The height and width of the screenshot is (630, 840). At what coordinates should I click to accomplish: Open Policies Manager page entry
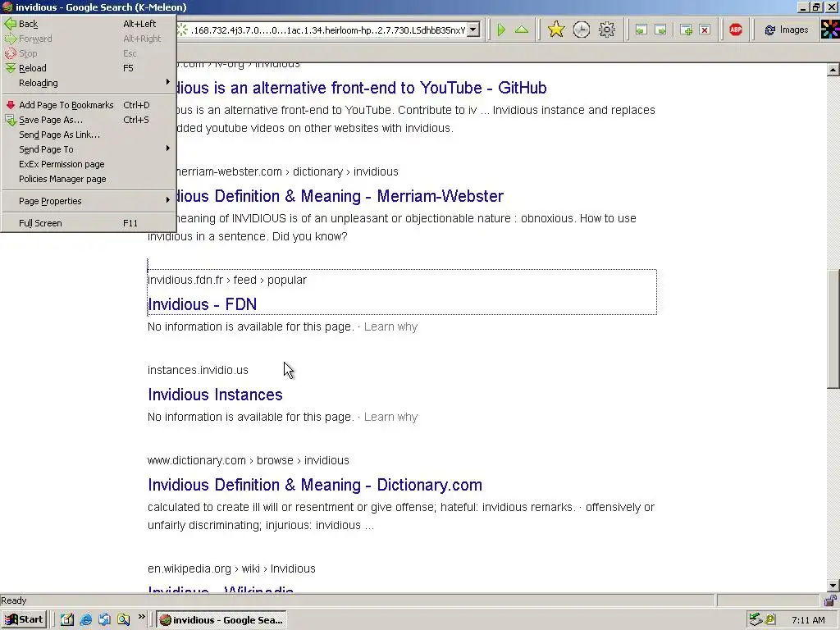click(x=89, y=179)
